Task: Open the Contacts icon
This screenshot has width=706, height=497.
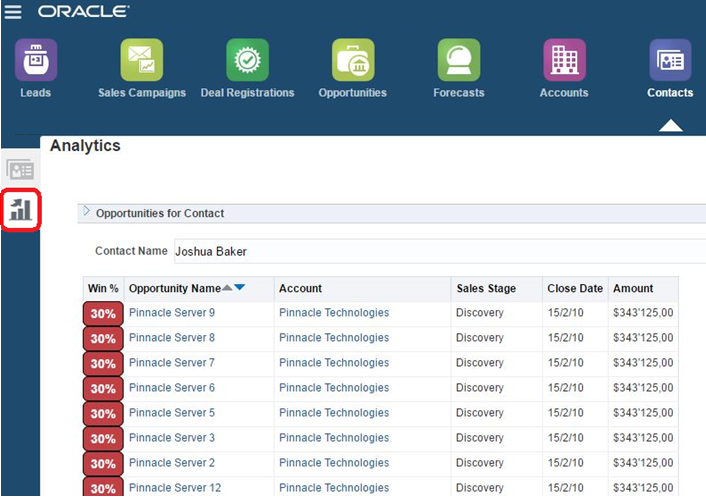Action: click(670, 60)
